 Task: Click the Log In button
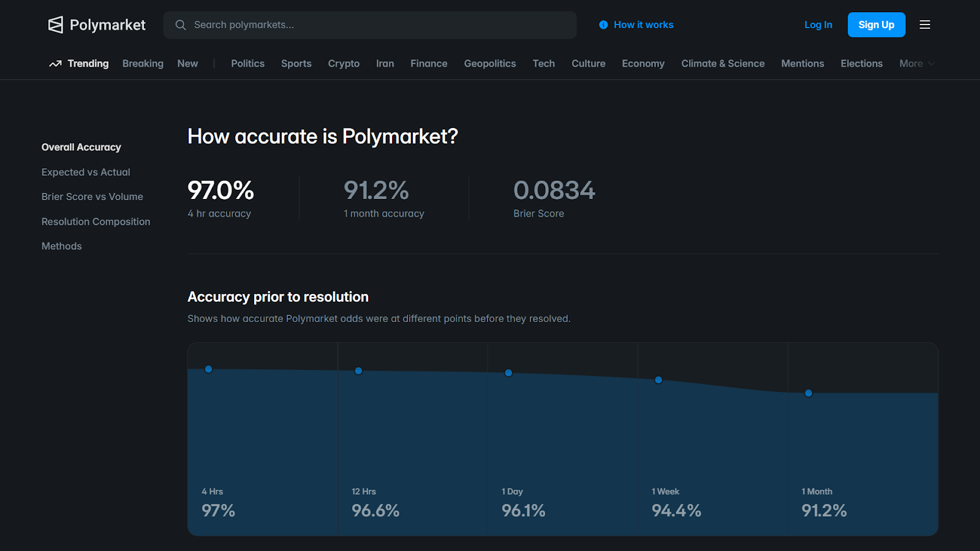(x=818, y=24)
